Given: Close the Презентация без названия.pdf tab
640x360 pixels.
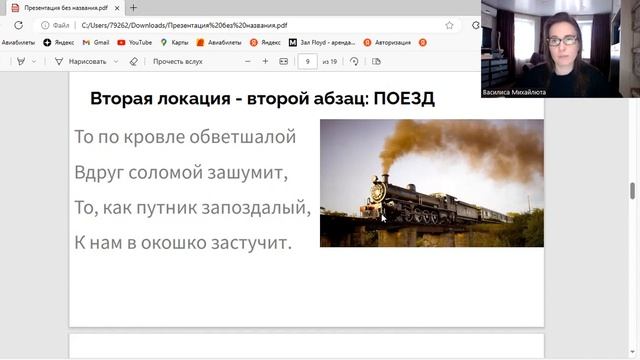Looking at the screenshot, I should (117, 8).
